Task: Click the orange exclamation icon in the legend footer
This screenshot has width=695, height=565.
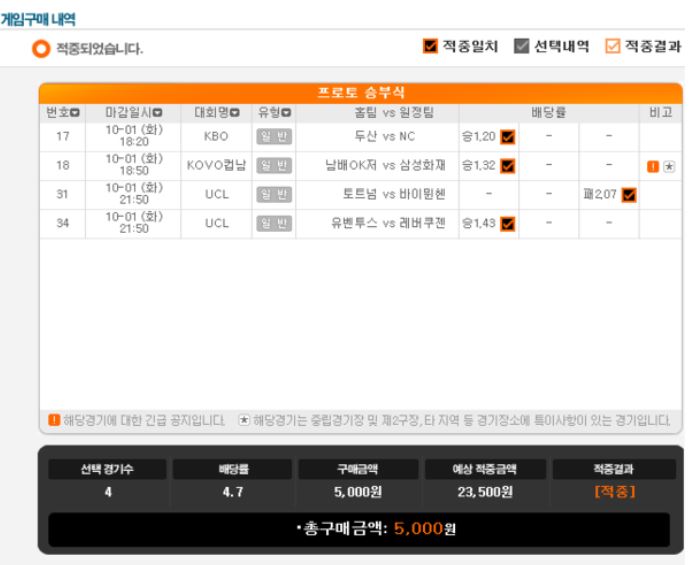Action: pyautogui.click(x=54, y=420)
